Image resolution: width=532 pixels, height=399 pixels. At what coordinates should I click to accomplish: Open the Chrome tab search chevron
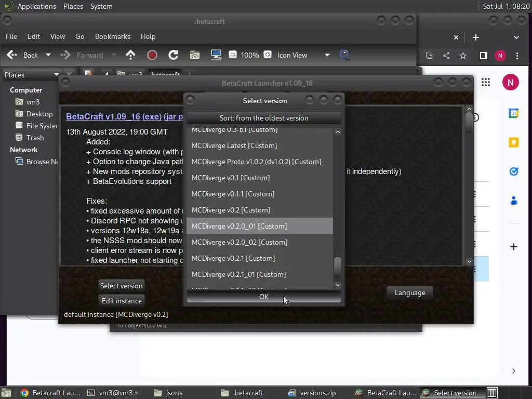[x=516, y=37]
